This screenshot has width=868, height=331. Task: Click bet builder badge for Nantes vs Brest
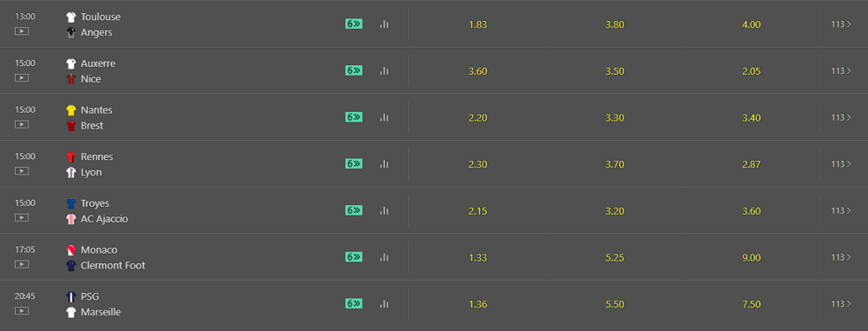[x=354, y=117]
